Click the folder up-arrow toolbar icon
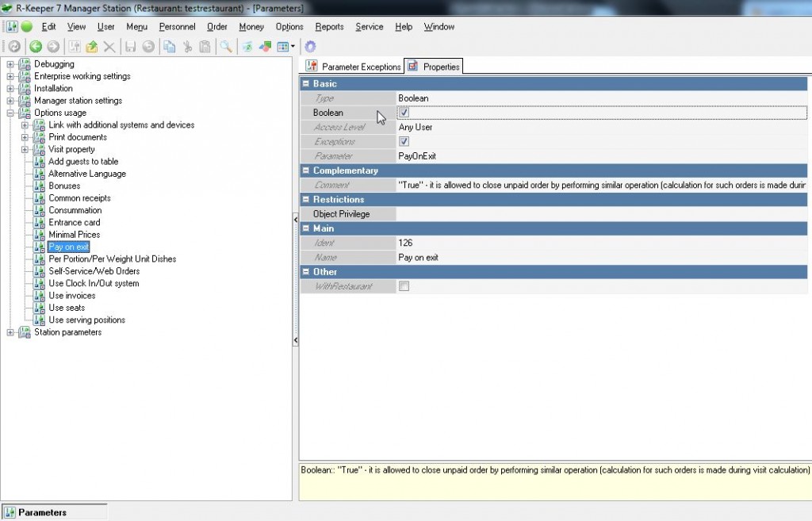This screenshot has height=521, width=812. (92, 47)
